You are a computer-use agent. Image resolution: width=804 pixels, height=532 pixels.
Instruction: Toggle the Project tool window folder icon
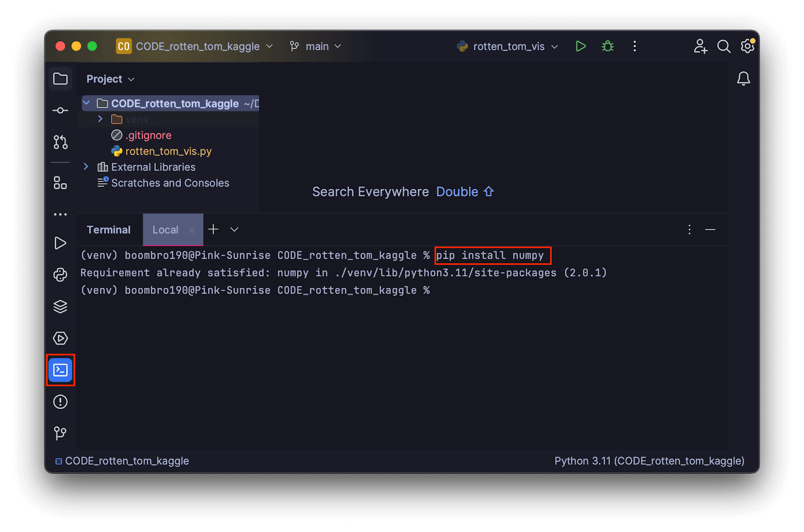[x=60, y=79]
